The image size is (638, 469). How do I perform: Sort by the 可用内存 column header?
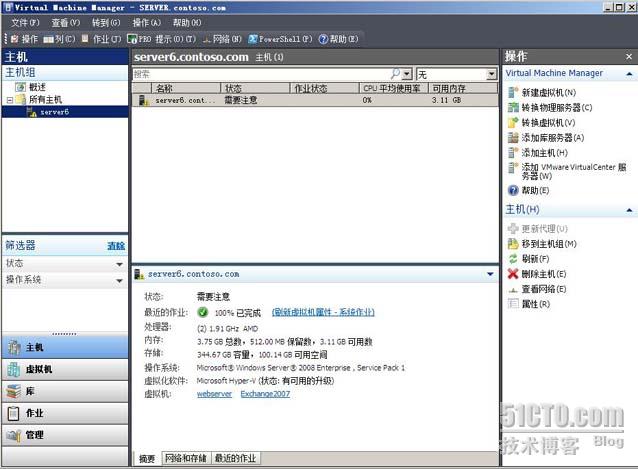463,88
